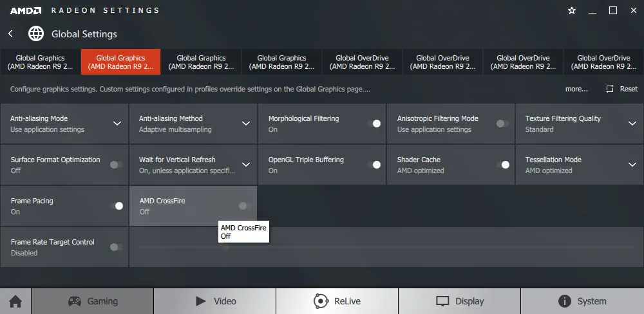Open the System section
This screenshot has width=644, height=314.
pos(582,301)
